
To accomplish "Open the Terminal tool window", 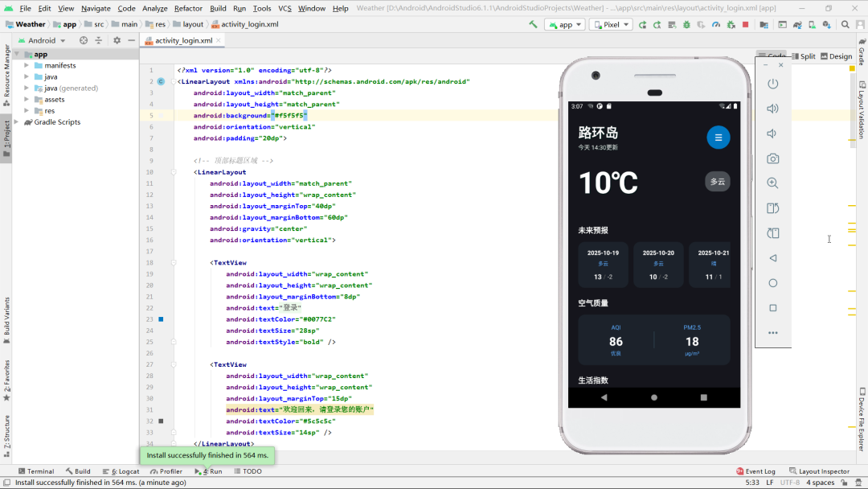I will [x=36, y=471].
